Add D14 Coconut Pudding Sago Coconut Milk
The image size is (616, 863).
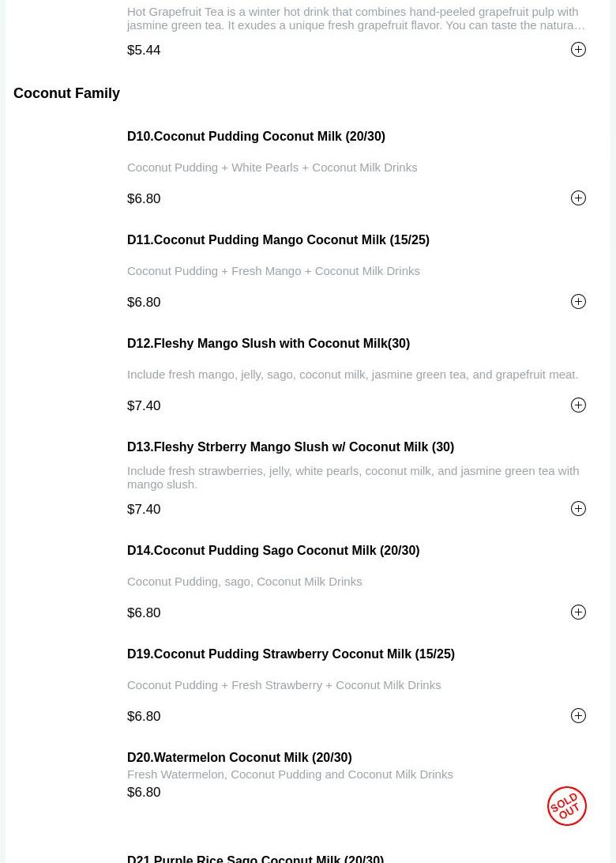(578, 612)
